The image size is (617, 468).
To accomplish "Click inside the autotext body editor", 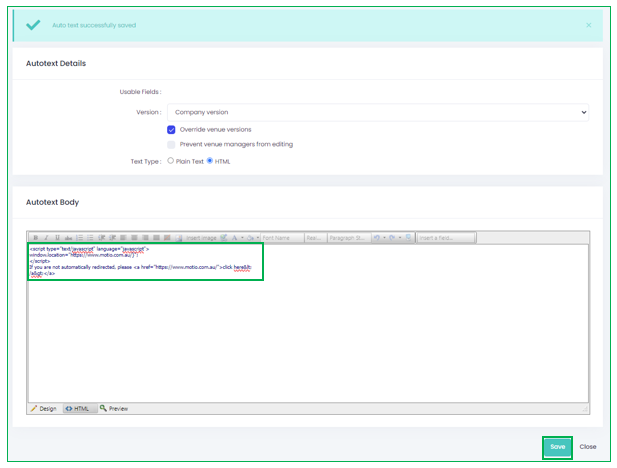I will (308, 324).
